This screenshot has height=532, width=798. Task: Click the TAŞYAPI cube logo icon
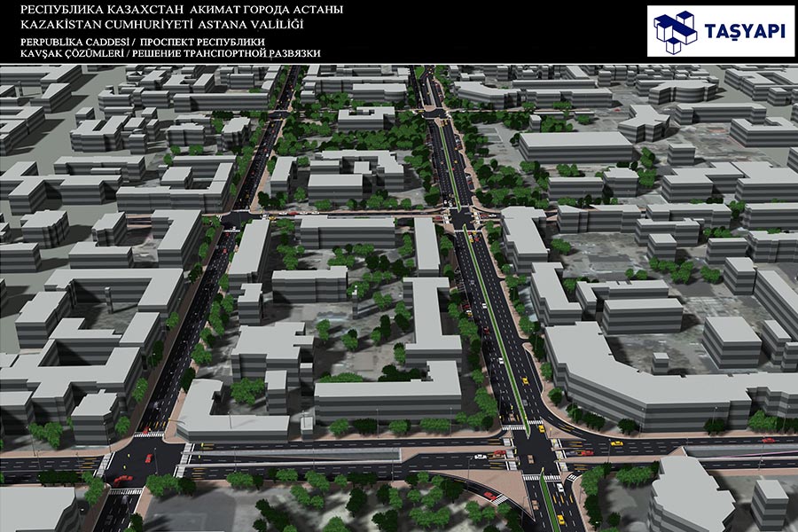675,32
